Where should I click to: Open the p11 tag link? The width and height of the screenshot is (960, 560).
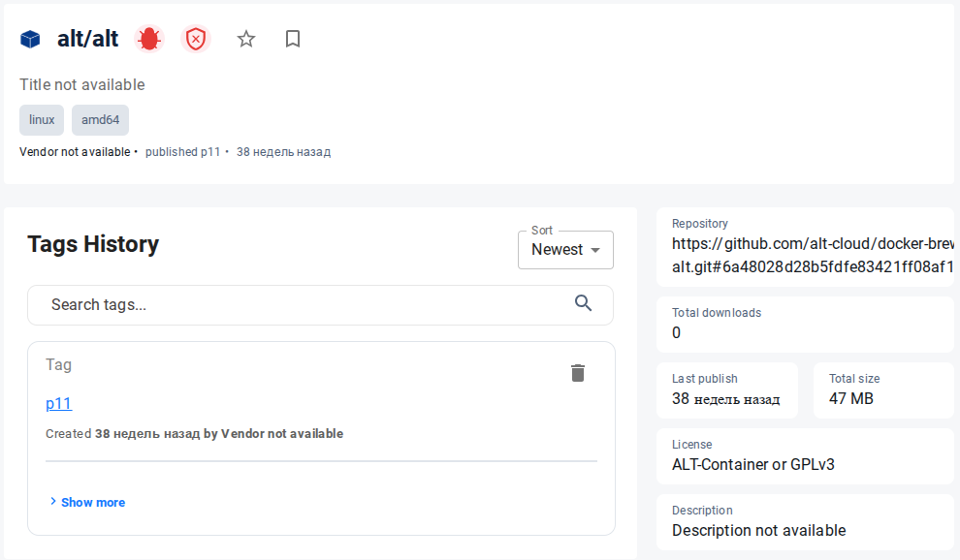[58, 403]
